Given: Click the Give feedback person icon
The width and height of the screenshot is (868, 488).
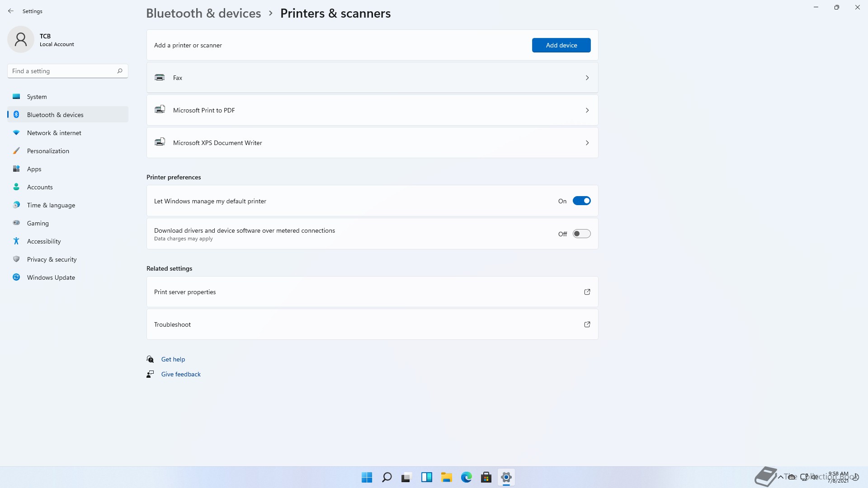Looking at the screenshot, I should (150, 374).
